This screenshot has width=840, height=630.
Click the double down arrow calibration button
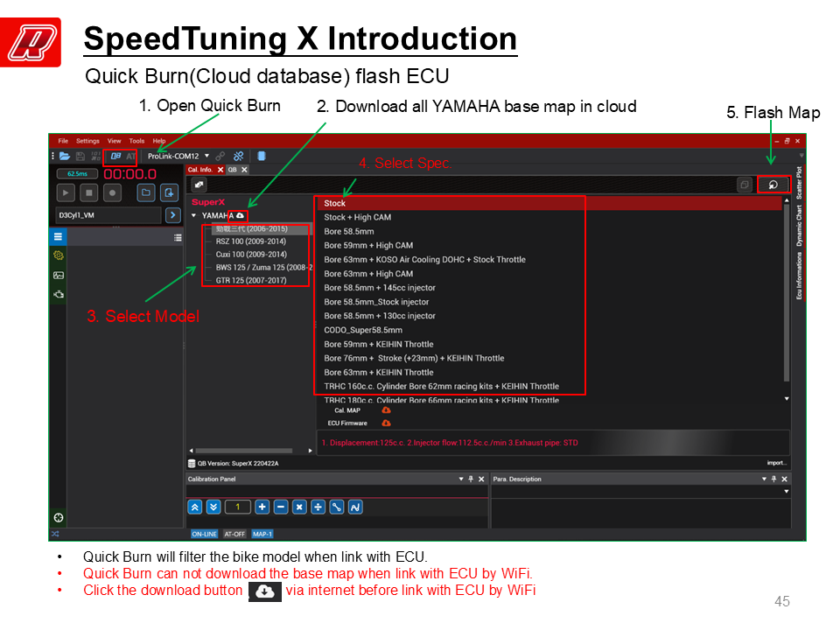(213, 507)
